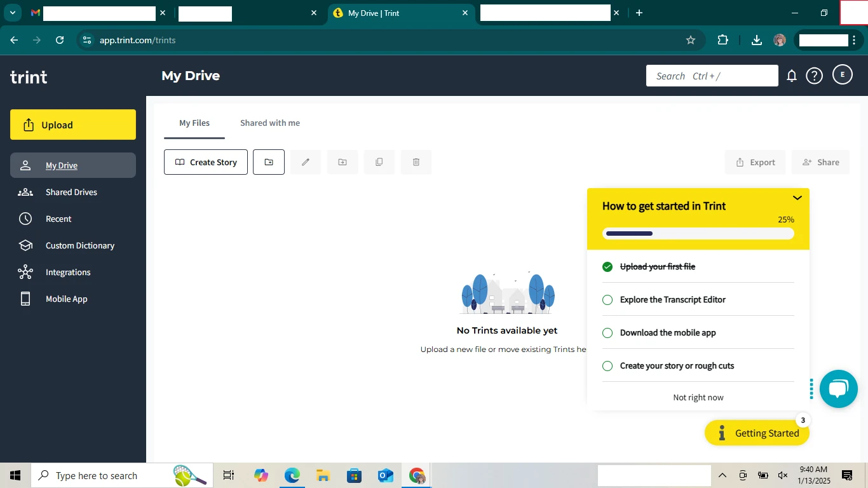Open browser extensions puzzle icon
The height and width of the screenshot is (488, 868).
(722, 40)
